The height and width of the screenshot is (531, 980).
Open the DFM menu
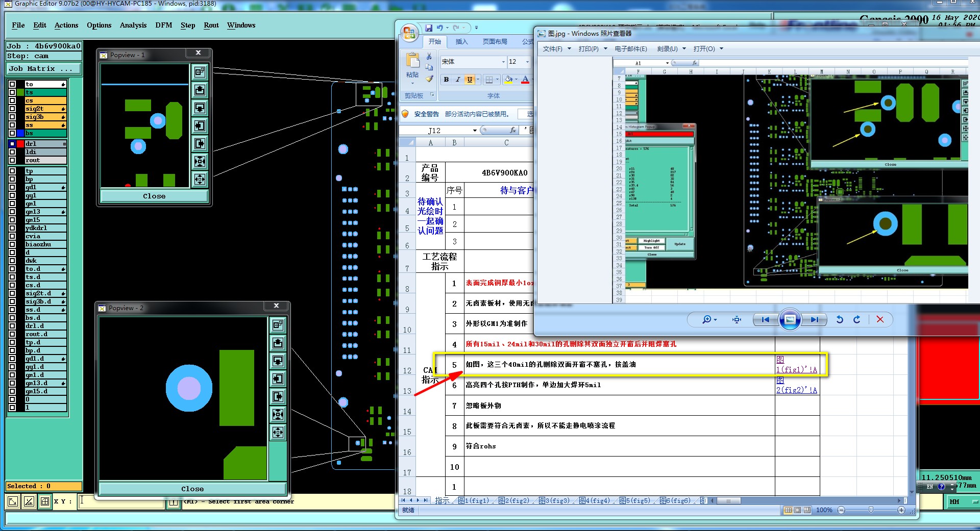164,25
